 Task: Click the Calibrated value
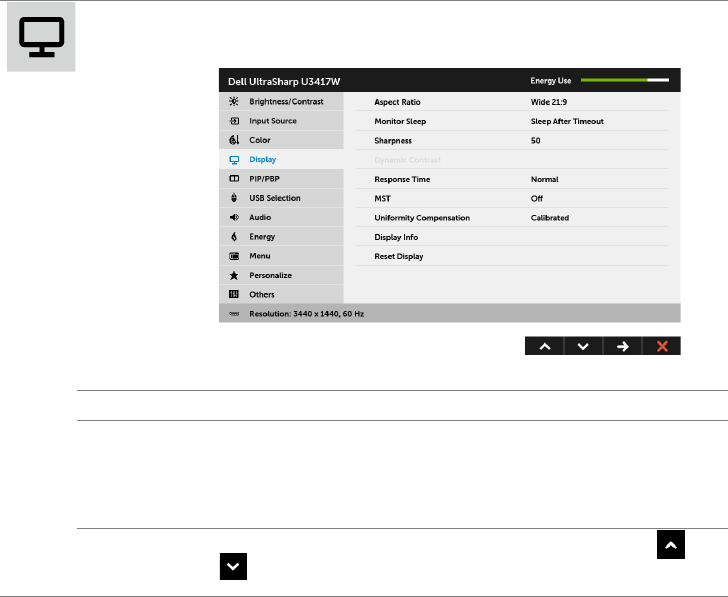[550, 218]
